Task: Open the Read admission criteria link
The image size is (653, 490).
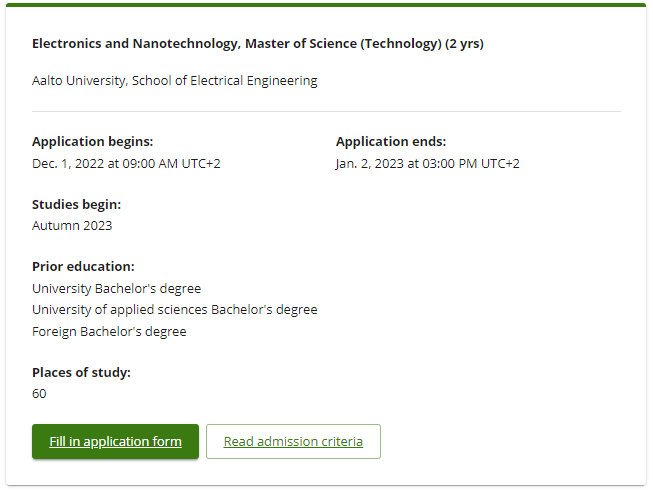Action: coord(293,441)
